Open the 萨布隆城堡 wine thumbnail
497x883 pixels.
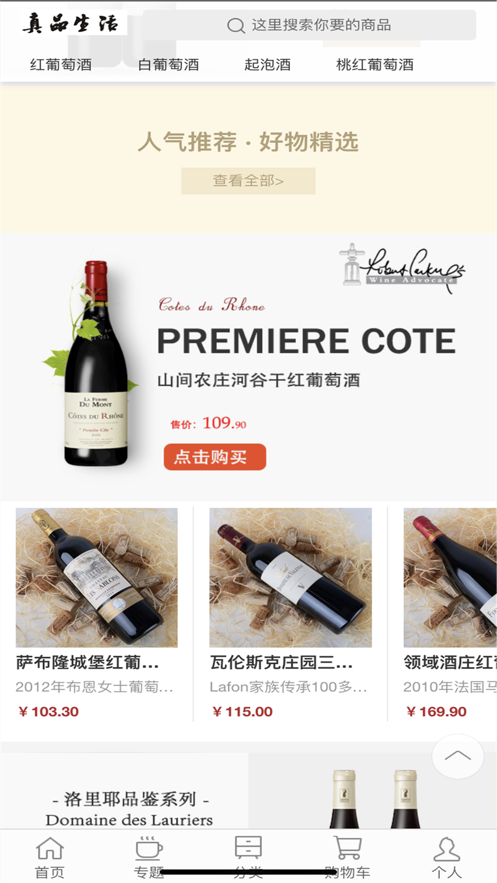97,578
